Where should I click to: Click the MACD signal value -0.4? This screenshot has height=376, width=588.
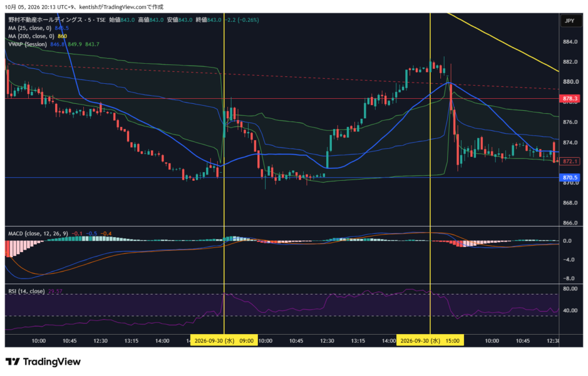click(106, 234)
